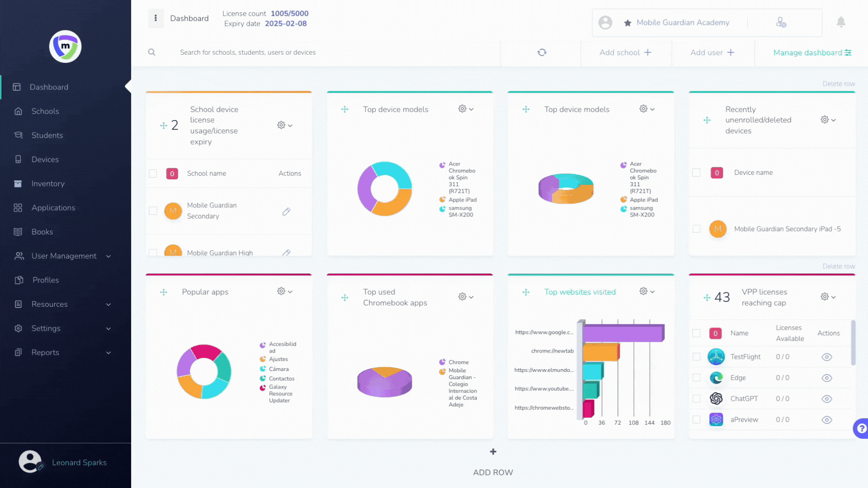Click the refresh dashboard icon

(x=542, y=52)
